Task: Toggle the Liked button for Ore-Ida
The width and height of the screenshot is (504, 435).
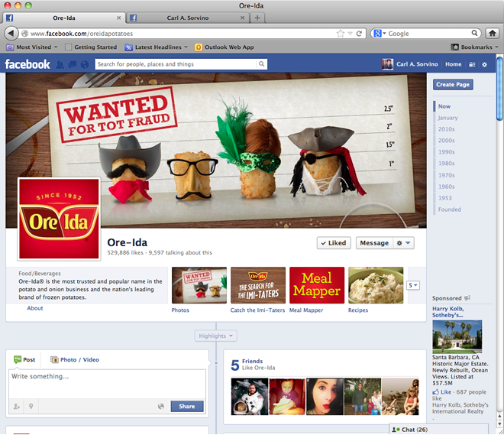Action: pyautogui.click(x=333, y=243)
